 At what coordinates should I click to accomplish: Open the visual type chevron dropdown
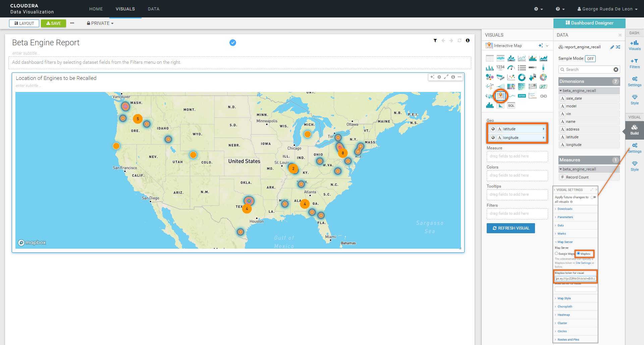(547, 46)
